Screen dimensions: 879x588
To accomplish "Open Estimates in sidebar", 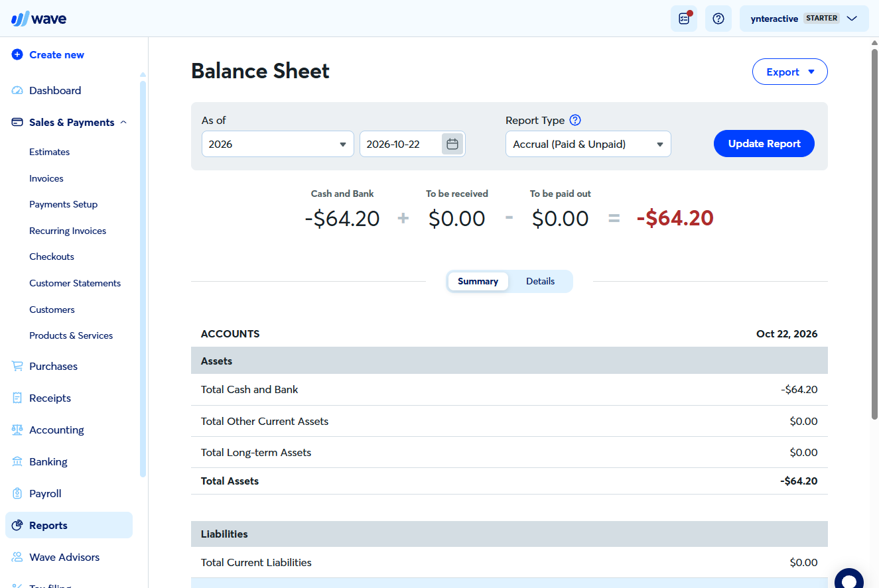I will [x=50, y=152].
